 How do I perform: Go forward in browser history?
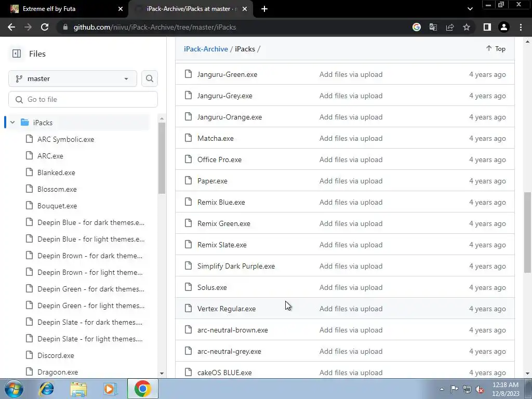point(28,27)
